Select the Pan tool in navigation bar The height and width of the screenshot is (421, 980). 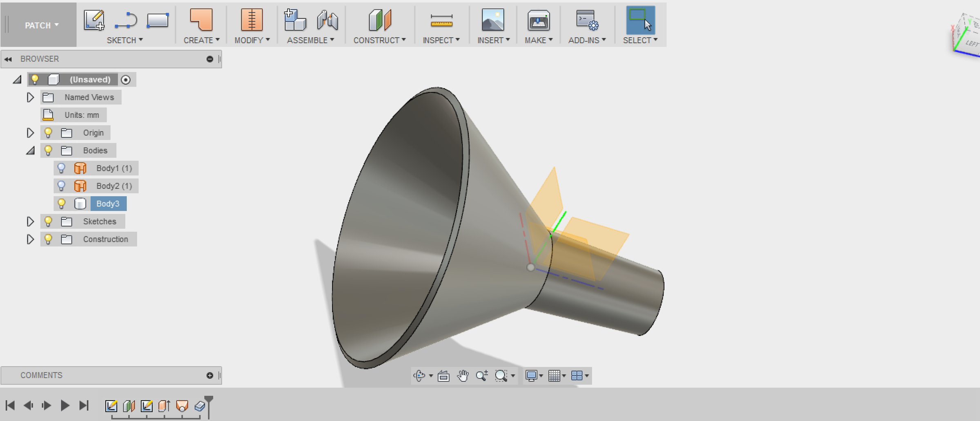pyautogui.click(x=462, y=375)
